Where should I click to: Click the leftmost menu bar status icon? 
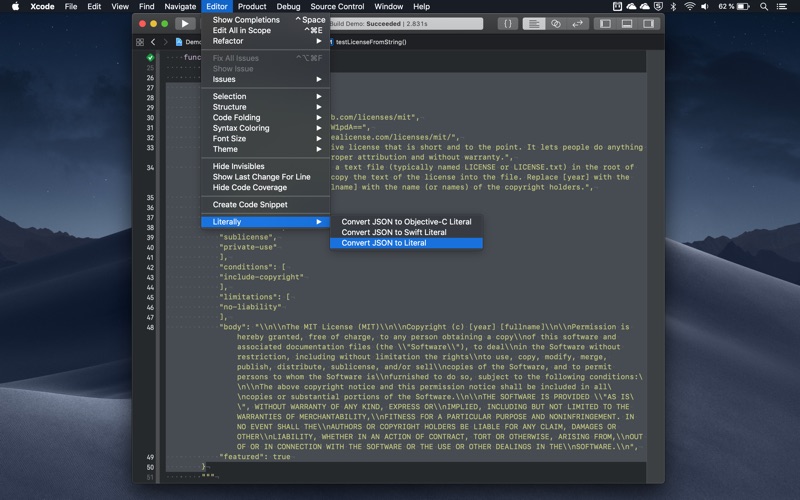pos(617,6)
